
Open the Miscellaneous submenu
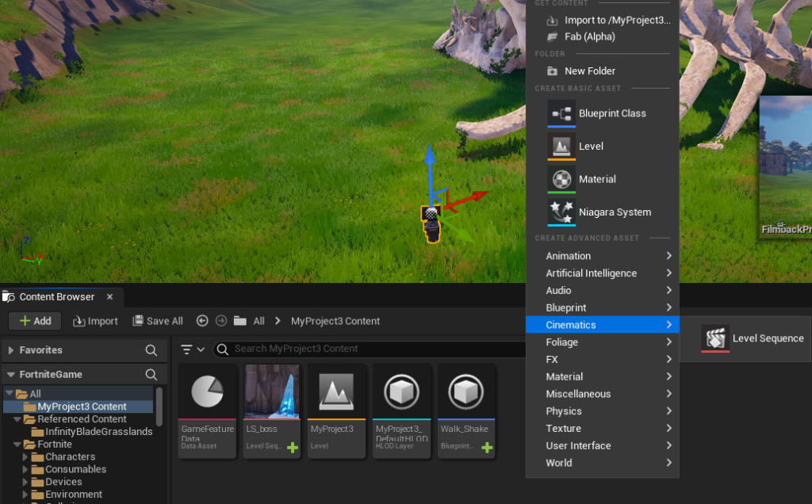[x=603, y=394]
